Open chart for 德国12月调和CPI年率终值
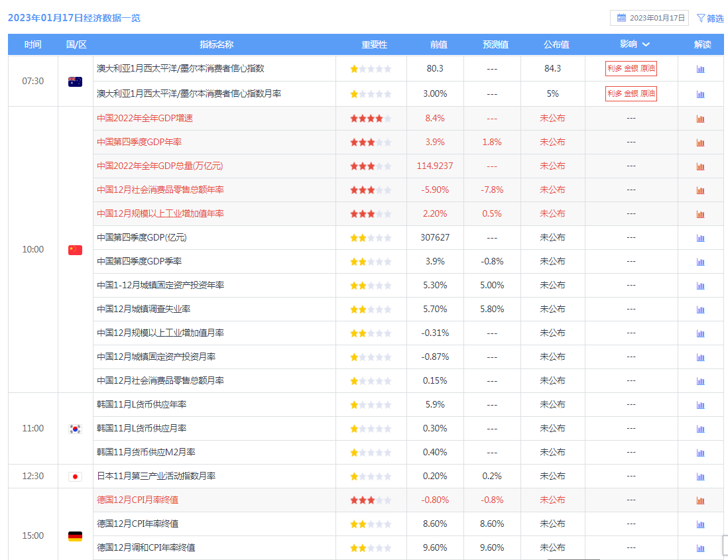 pos(700,548)
